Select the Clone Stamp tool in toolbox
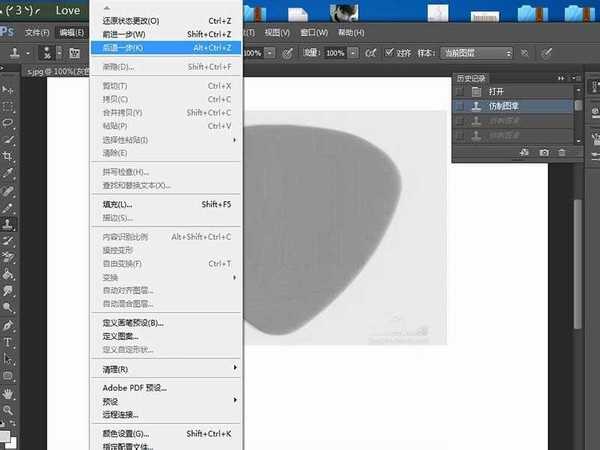The height and width of the screenshot is (450, 600). (7, 224)
